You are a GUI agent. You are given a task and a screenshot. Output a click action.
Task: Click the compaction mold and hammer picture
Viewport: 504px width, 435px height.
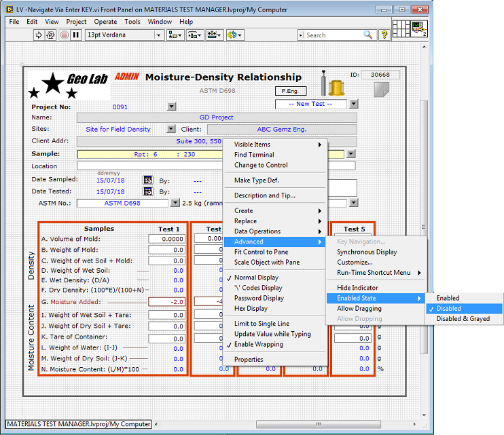[333, 83]
